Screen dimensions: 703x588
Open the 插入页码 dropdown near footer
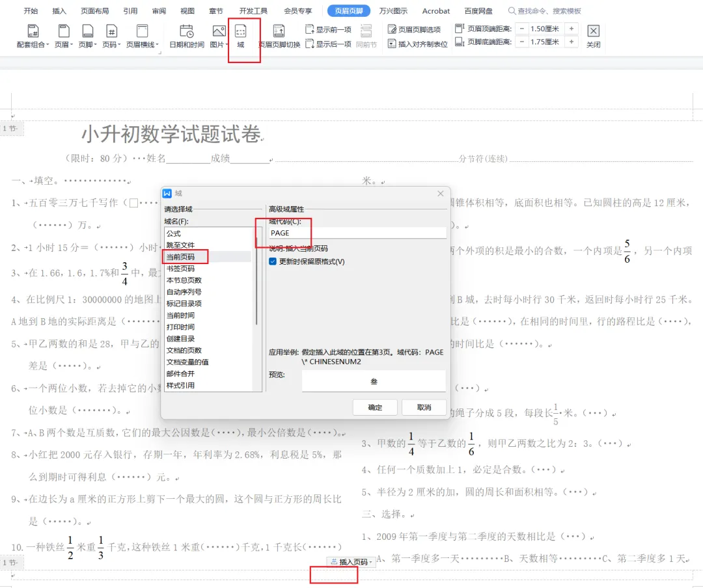tap(351, 562)
